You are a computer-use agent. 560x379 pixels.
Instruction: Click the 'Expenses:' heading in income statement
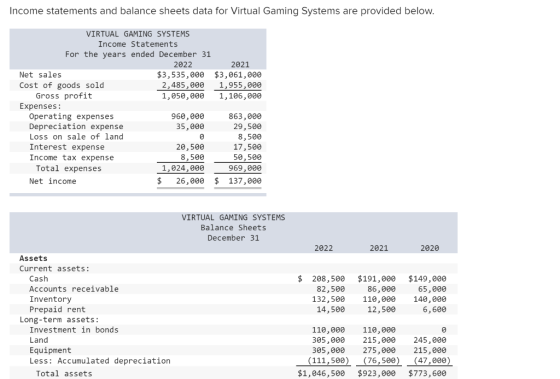pos(40,106)
